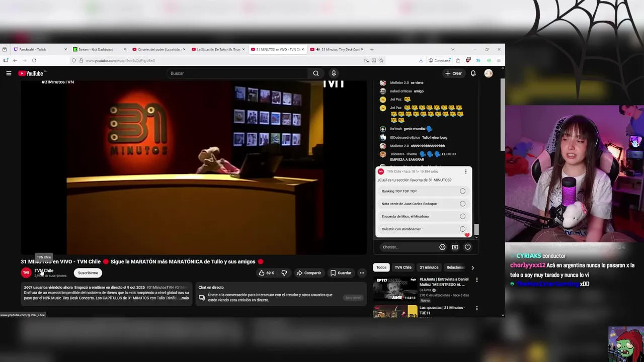
Task: Open the TVN Chile channel avatar
Action: click(26, 273)
